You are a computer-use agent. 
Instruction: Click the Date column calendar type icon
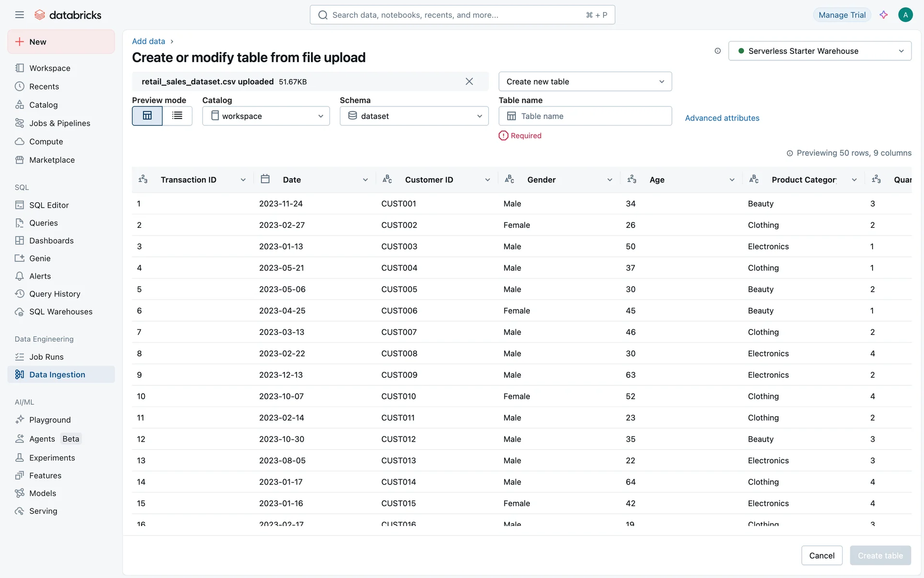(265, 179)
